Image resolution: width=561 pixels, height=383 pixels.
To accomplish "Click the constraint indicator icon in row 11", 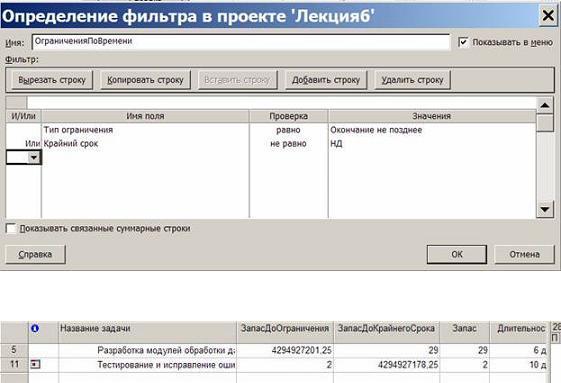I will 35,364.
